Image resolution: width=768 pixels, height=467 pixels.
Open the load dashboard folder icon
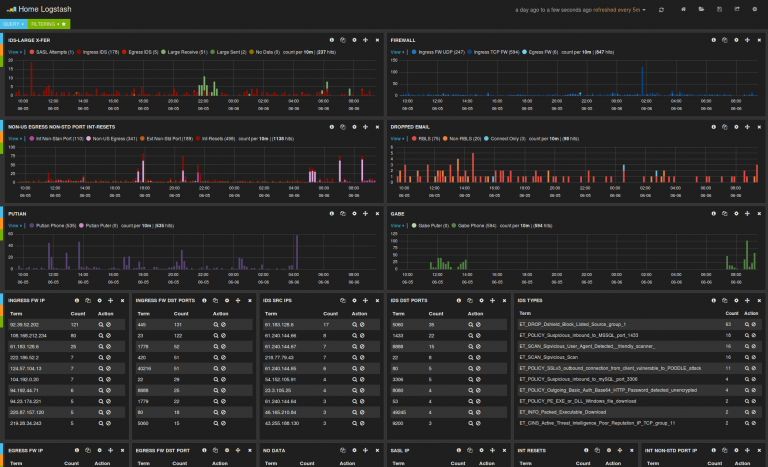pyautogui.click(x=701, y=9)
